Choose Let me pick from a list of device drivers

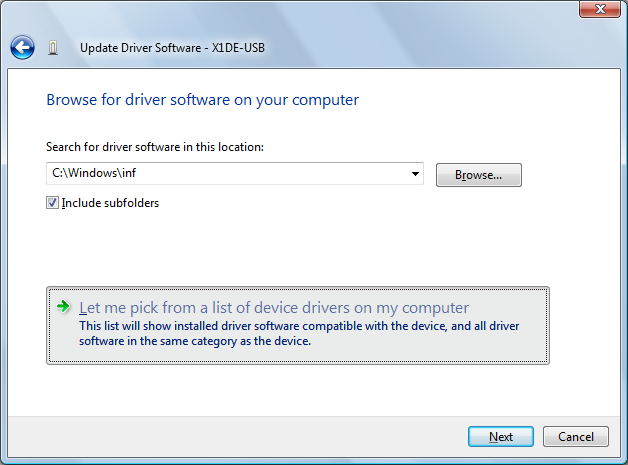tap(274, 308)
